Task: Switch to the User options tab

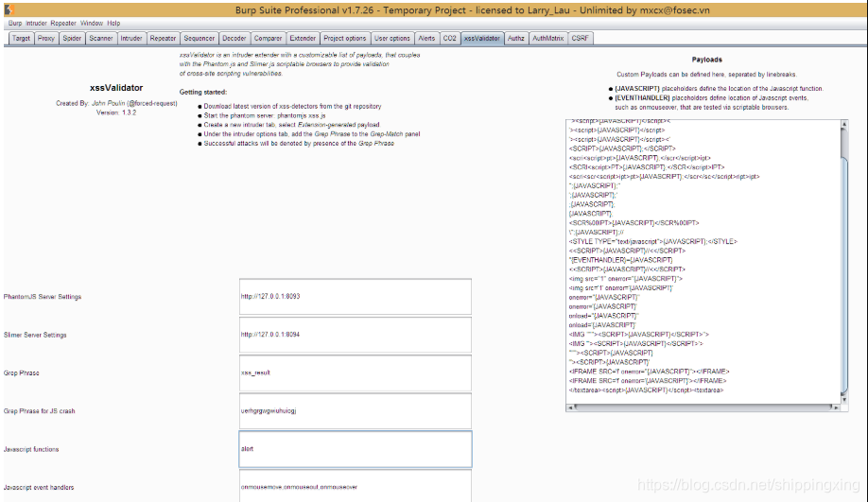Action: pos(392,38)
